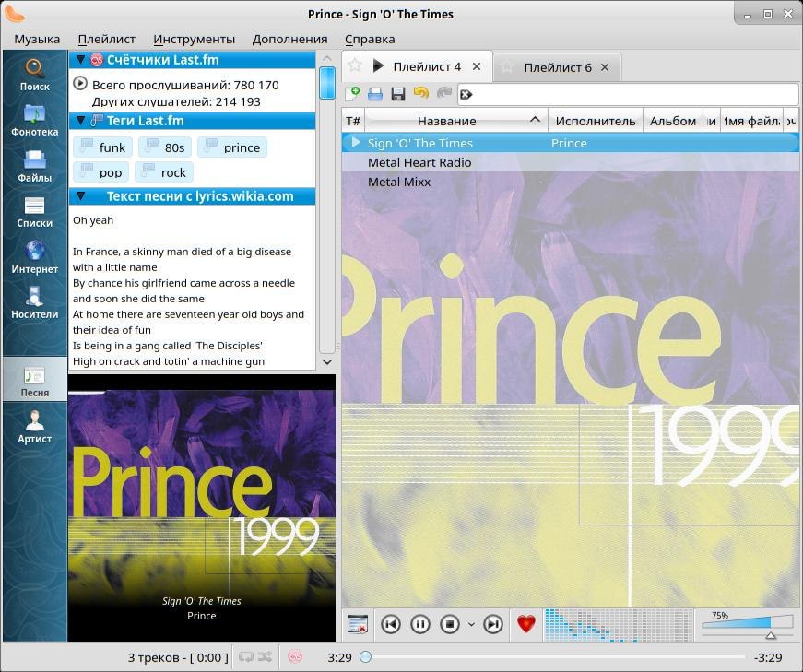This screenshot has height=672, width=803.
Task: Click the 80s tag
Action: click(165, 147)
